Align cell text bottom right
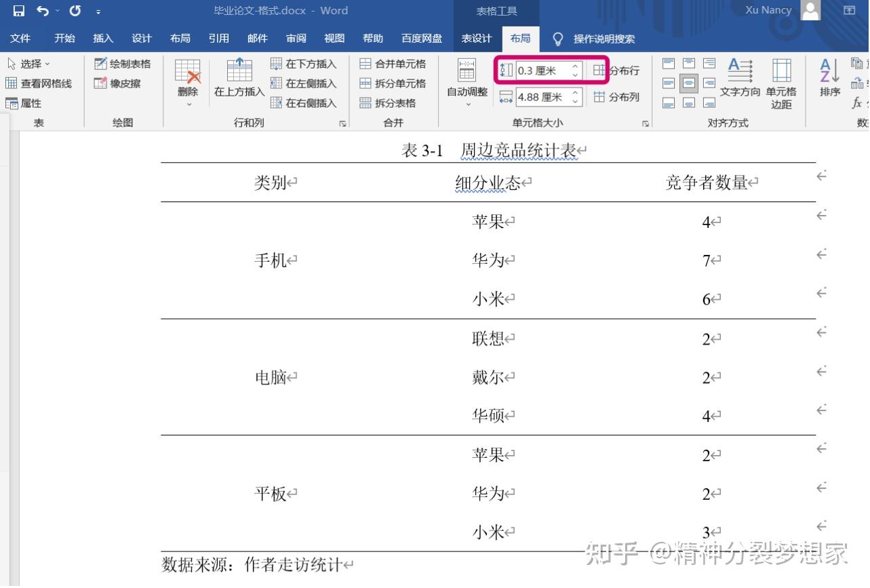The image size is (870, 588). [709, 103]
